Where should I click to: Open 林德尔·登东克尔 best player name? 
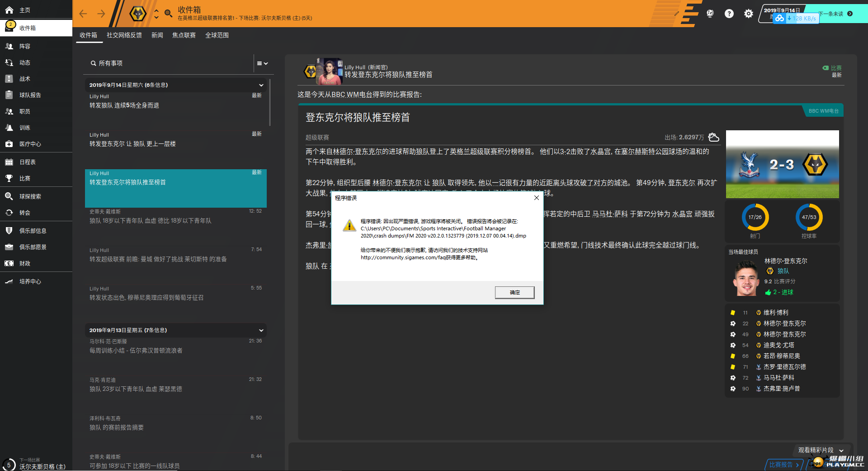[786, 261]
